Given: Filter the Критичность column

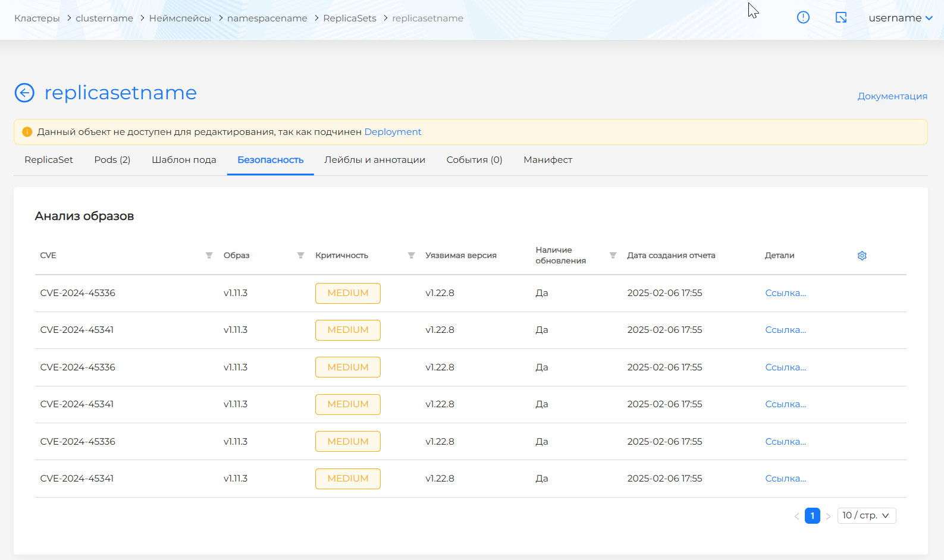Looking at the screenshot, I should coord(411,256).
